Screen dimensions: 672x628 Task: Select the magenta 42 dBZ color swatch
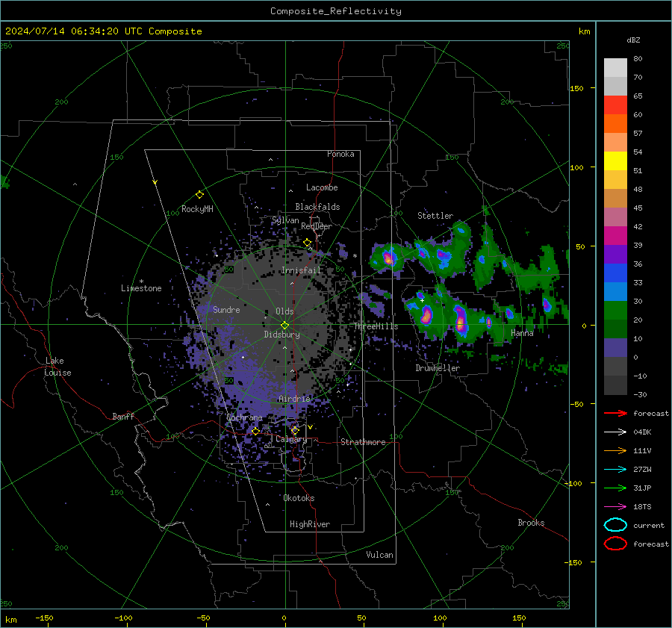[x=615, y=235]
